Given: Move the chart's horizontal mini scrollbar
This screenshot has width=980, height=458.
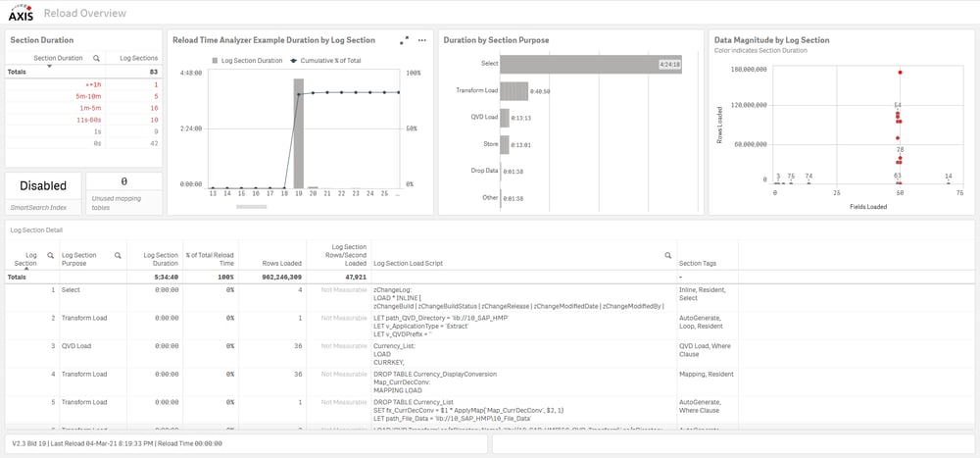Looking at the screenshot, I should [251, 206].
